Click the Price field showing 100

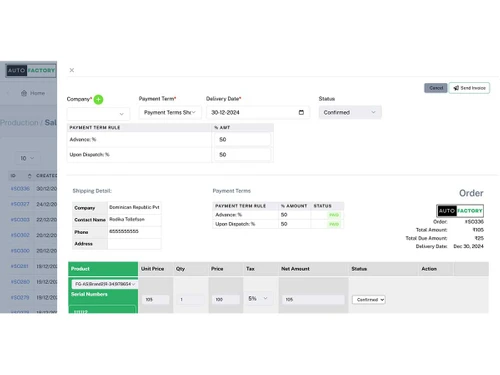tap(226, 300)
